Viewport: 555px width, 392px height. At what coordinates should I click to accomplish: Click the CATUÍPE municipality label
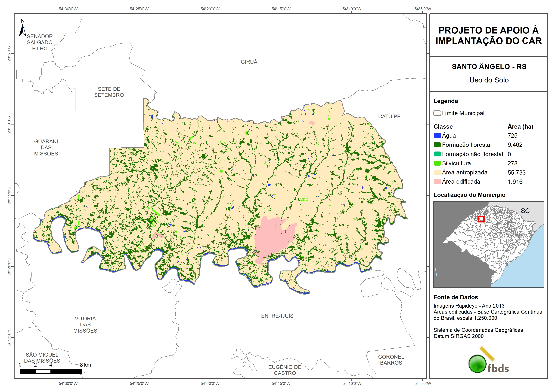pos(389,116)
